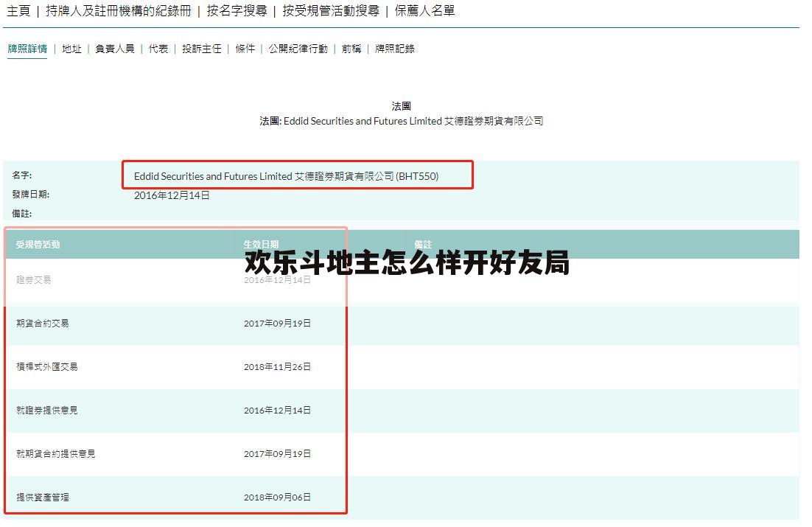Click the date 2018年09月06日
812x527 pixels.
(x=278, y=498)
